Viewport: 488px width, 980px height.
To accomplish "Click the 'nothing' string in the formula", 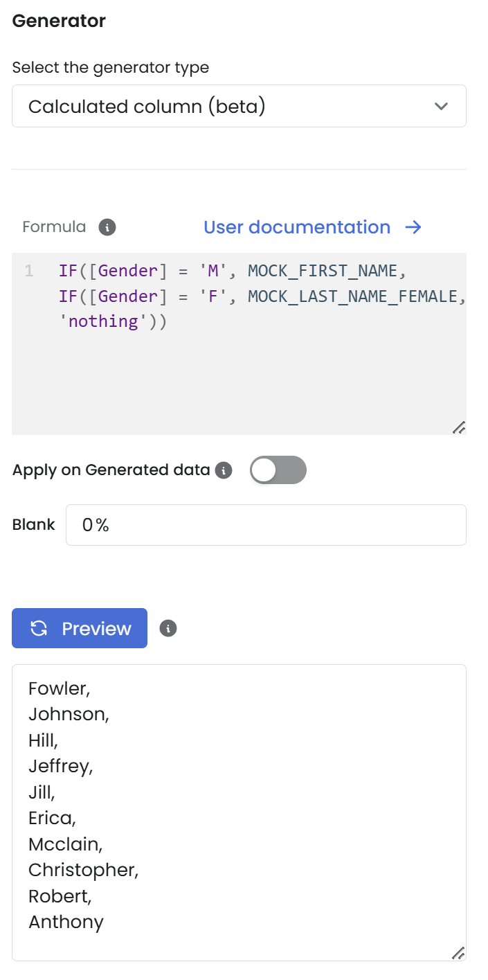I will pos(102,321).
